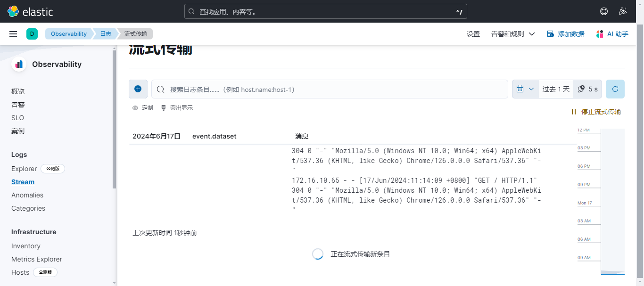This screenshot has height=286, width=644.
Task: Jump to 09 PM on the minimap
Action: click(584, 185)
